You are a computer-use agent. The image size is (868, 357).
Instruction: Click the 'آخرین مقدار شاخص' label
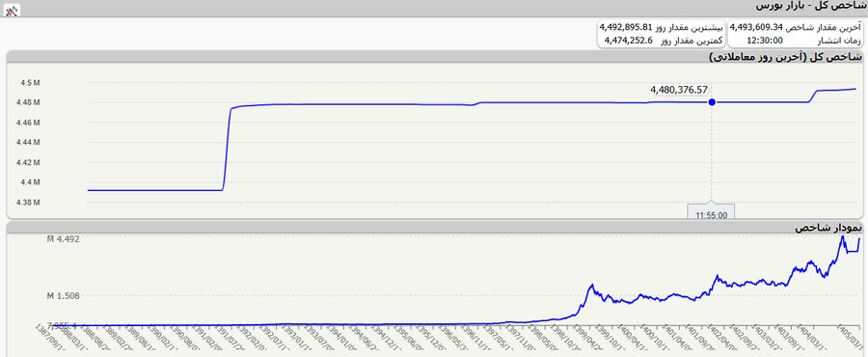(825, 27)
